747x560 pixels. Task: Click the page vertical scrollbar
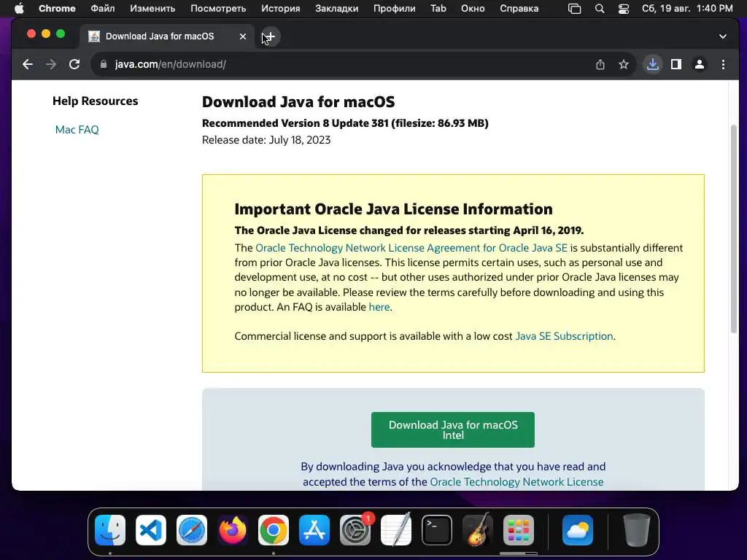734,229
